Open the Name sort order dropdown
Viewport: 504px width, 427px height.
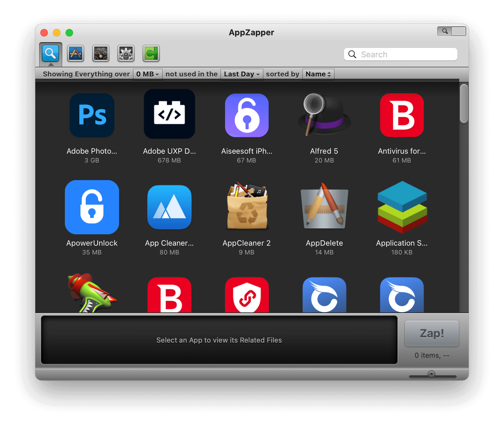tap(318, 74)
